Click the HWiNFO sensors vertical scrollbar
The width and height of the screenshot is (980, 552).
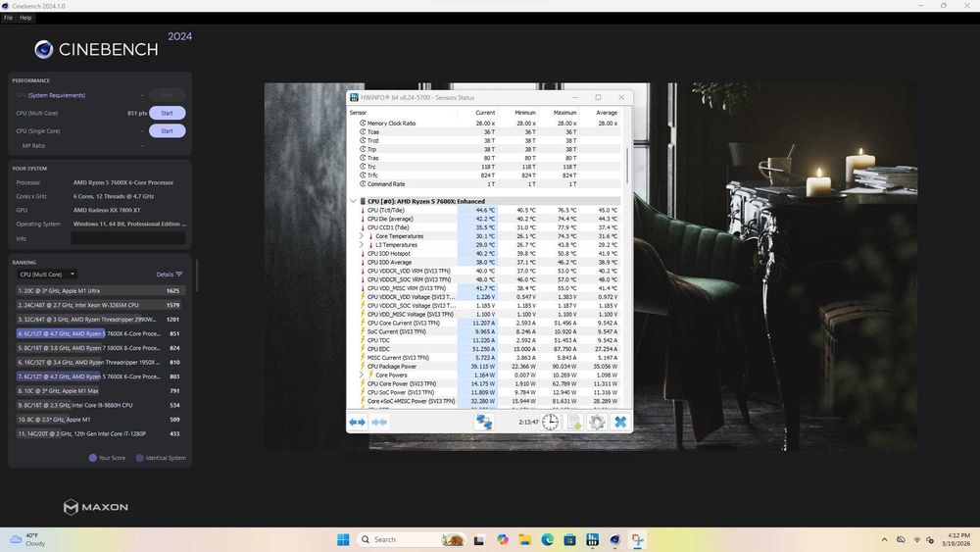tap(627, 166)
